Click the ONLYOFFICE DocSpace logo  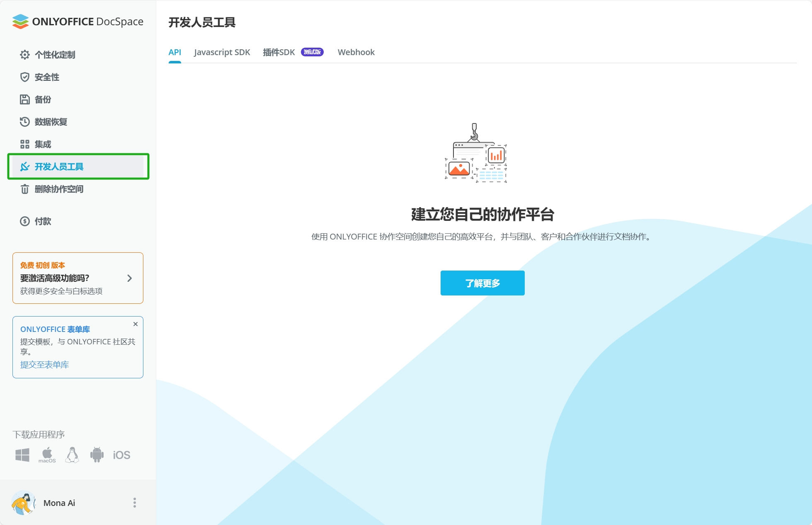click(x=78, y=22)
